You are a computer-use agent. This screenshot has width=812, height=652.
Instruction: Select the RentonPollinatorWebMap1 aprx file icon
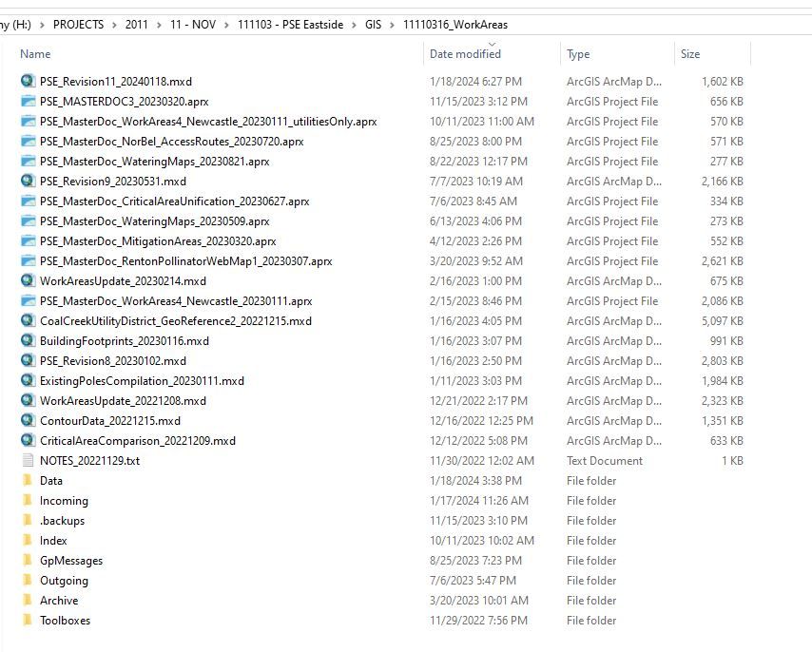[x=28, y=260]
